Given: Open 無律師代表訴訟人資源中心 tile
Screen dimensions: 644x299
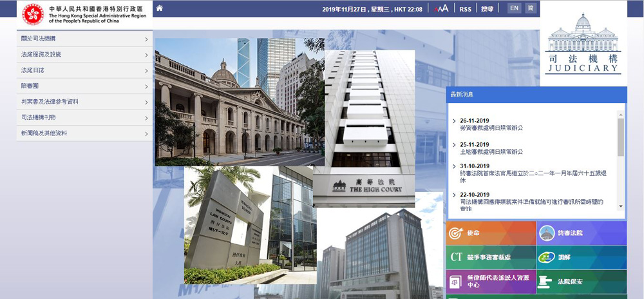Looking at the screenshot, I should tap(491, 282).
